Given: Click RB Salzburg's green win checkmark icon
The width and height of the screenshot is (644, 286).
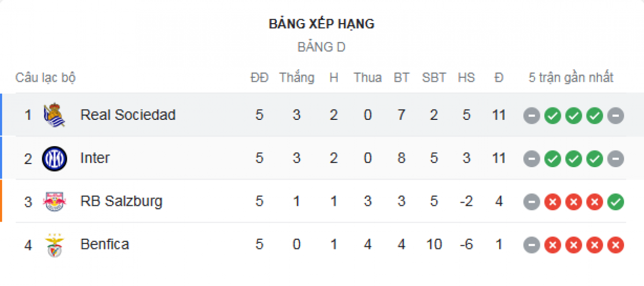Looking at the screenshot, I should (616, 202).
